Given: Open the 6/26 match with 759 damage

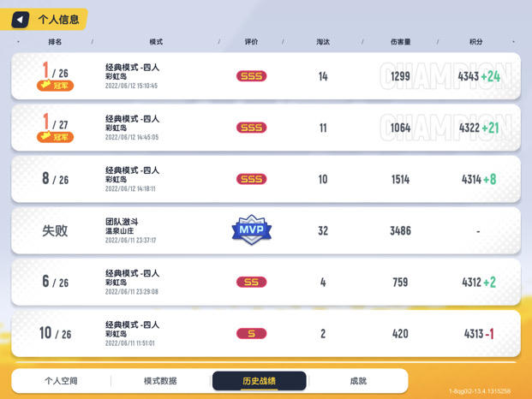Looking at the screenshot, I should click(x=266, y=282).
